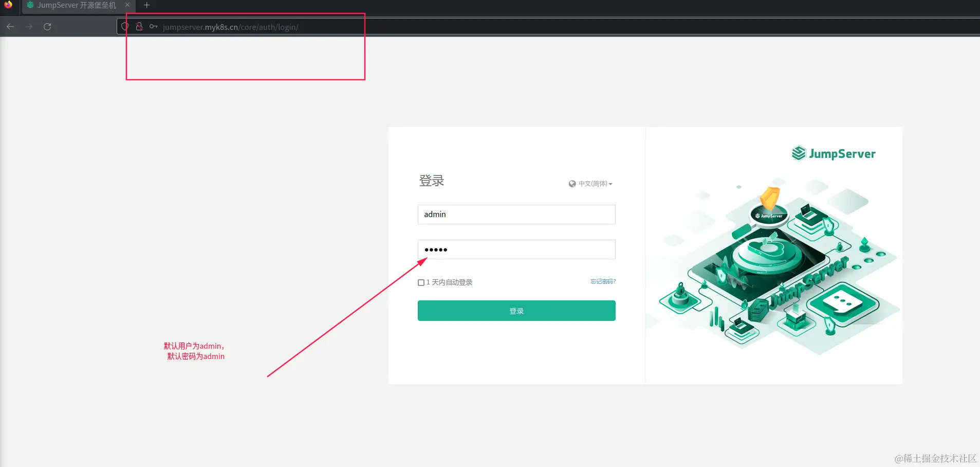This screenshot has height=467, width=980.
Task: Click the 登录 heading text
Action: coord(432,181)
